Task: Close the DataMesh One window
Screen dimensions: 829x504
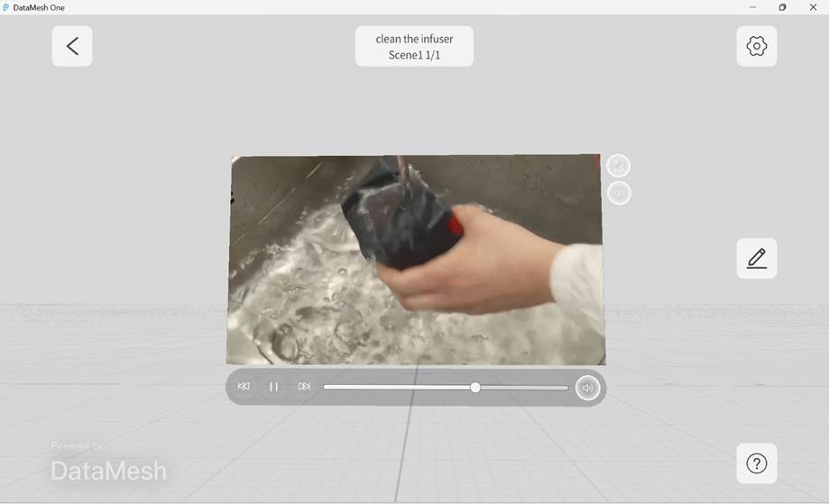Action: pos(813,7)
